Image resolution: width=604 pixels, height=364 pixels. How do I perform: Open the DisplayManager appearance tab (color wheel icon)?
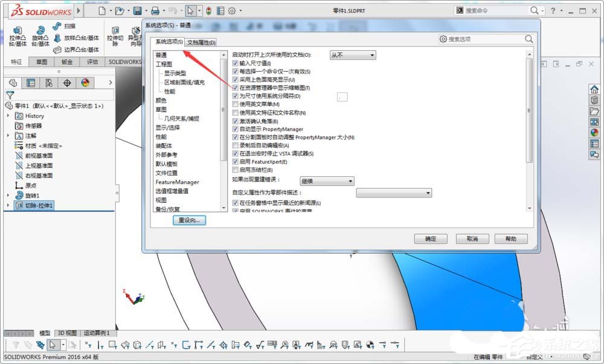tap(85, 82)
